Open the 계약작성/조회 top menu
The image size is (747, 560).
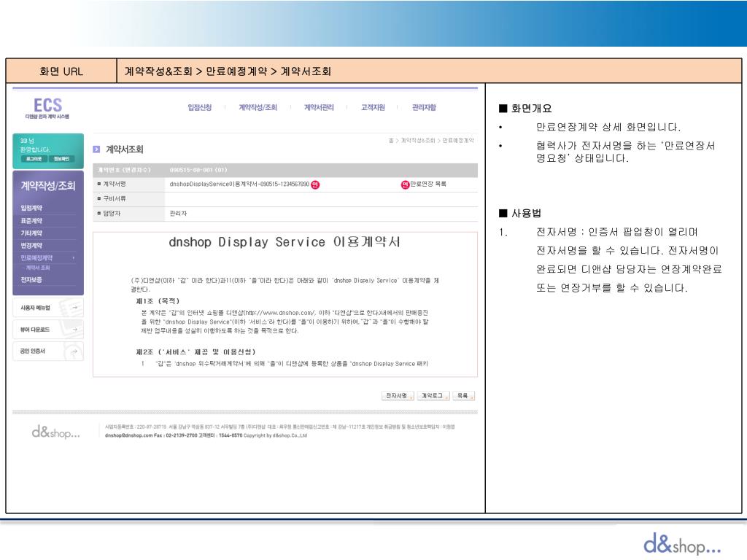[258, 108]
